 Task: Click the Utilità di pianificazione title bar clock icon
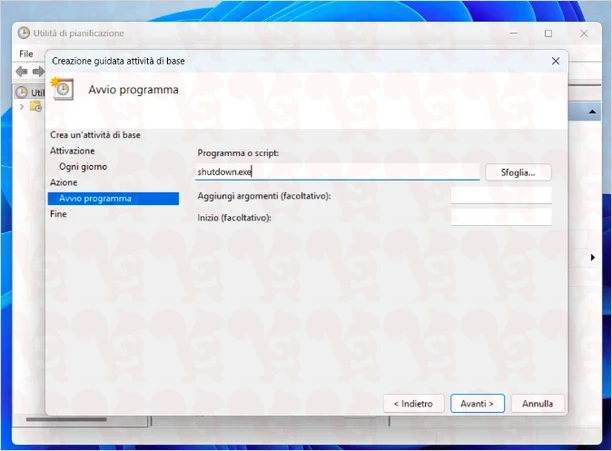click(24, 33)
